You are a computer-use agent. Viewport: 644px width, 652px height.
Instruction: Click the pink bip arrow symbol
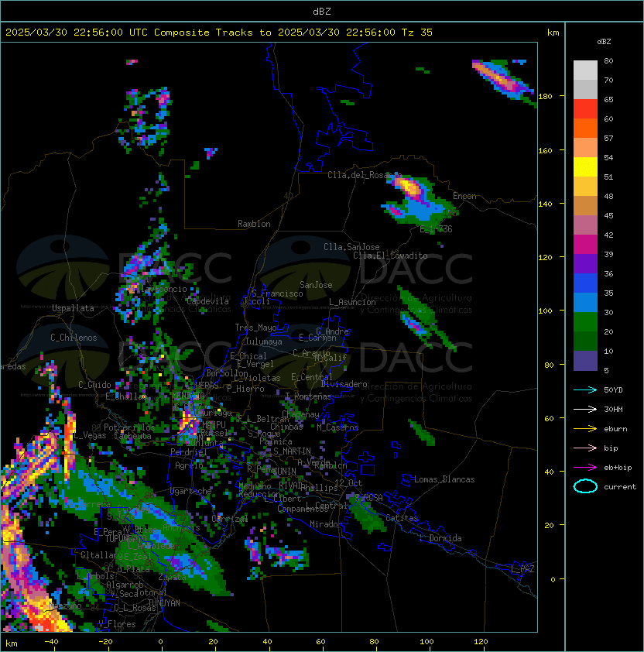pyautogui.click(x=585, y=448)
